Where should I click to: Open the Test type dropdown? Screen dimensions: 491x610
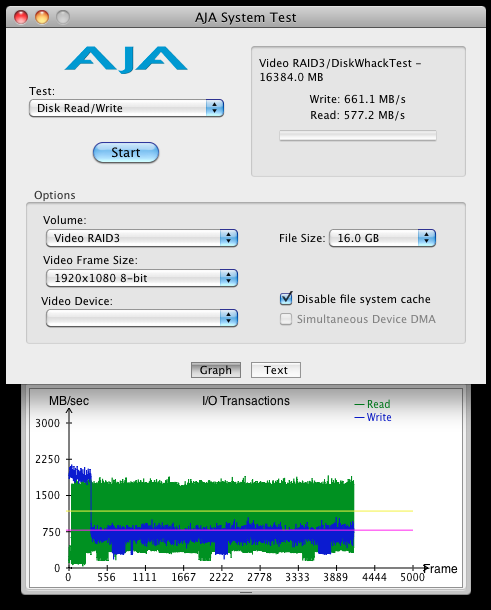(x=126, y=108)
